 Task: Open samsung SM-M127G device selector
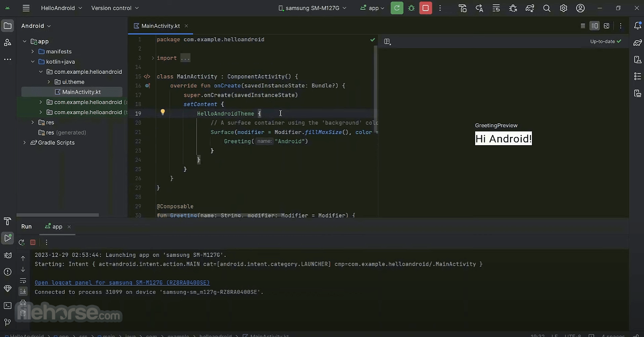(x=313, y=8)
